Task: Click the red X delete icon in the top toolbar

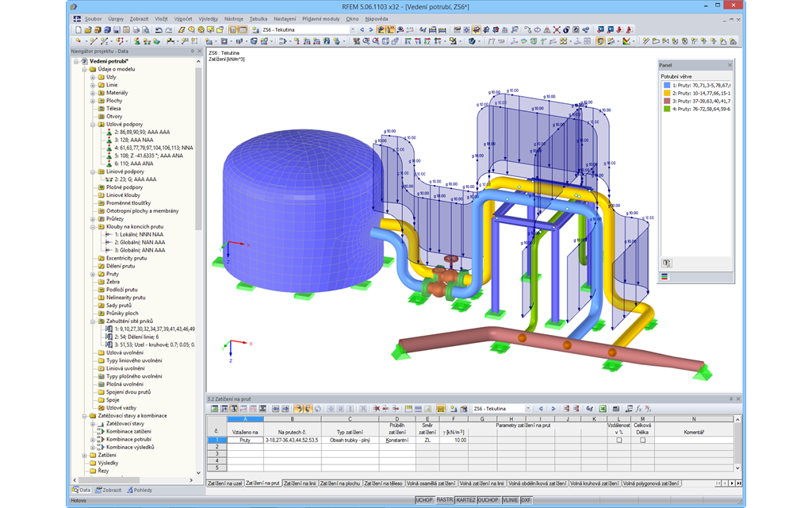Action: pos(557,29)
